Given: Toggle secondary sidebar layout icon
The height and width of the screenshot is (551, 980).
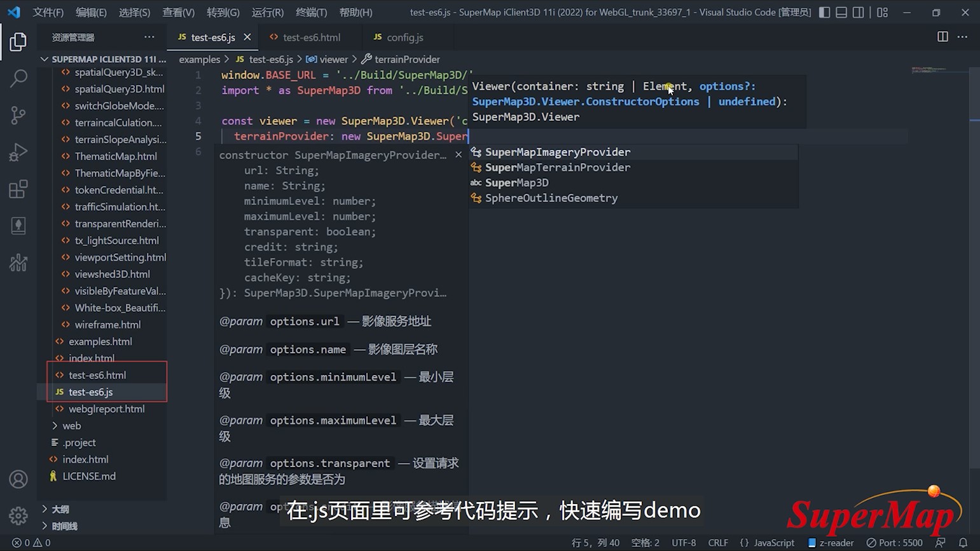Looking at the screenshot, I should point(859,12).
